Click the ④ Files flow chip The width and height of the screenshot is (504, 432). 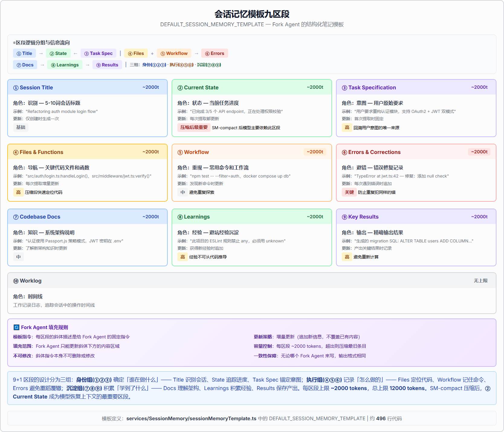coord(136,53)
